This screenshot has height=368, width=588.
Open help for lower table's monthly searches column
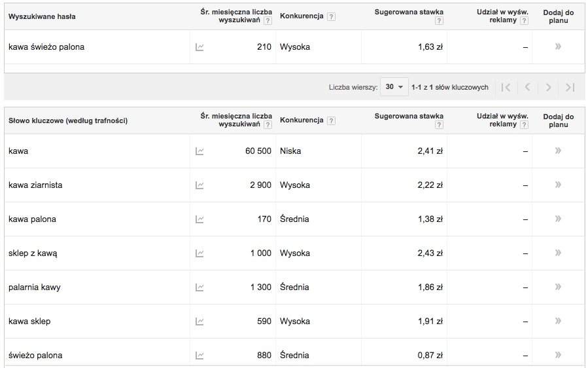(268, 124)
